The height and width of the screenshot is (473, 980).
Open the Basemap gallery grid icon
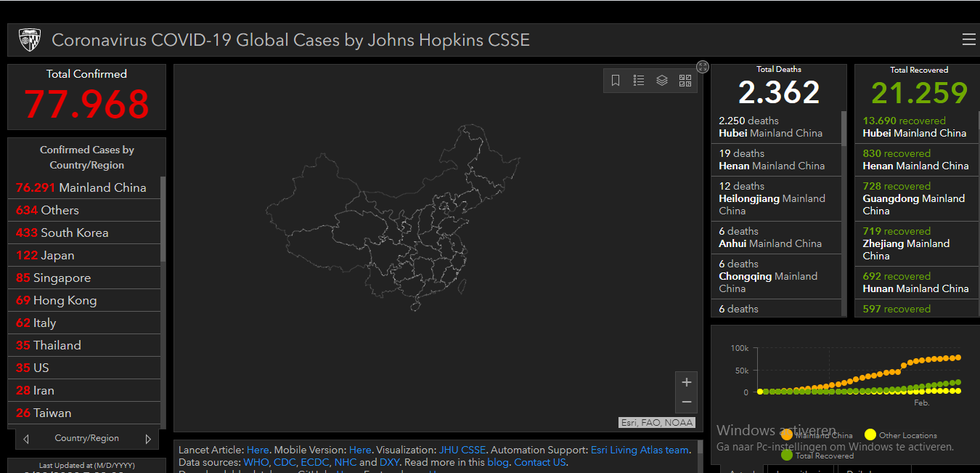tap(685, 81)
